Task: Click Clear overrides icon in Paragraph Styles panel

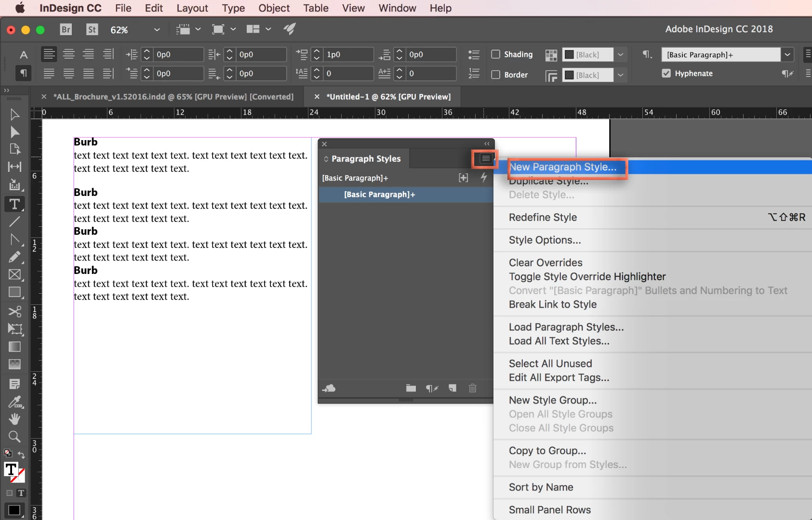Action: pyautogui.click(x=432, y=388)
